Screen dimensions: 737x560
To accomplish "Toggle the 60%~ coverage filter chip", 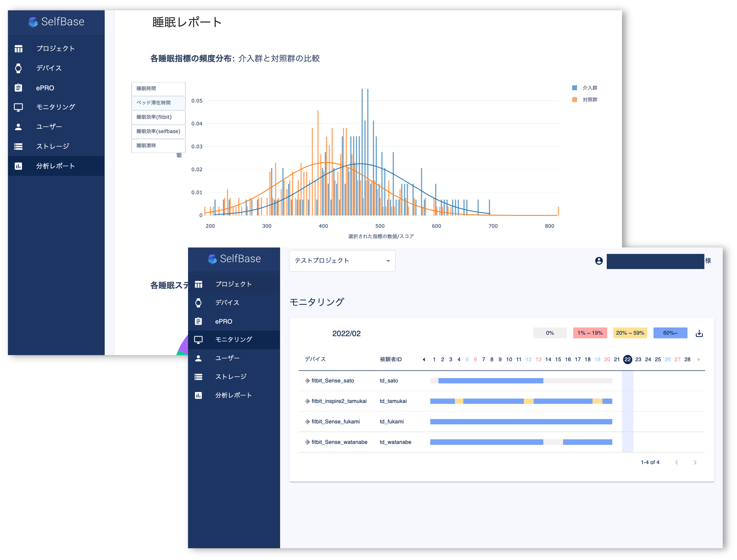I will (670, 333).
